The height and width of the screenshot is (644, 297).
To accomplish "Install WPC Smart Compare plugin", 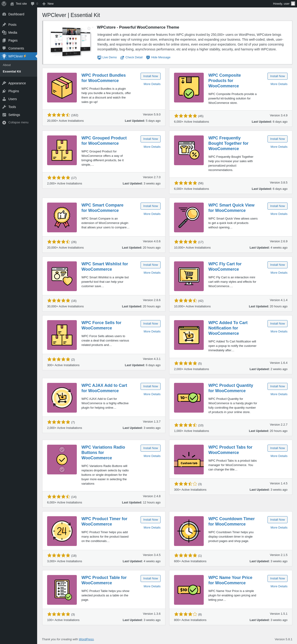I will pyautogui.click(x=151, y=206).
